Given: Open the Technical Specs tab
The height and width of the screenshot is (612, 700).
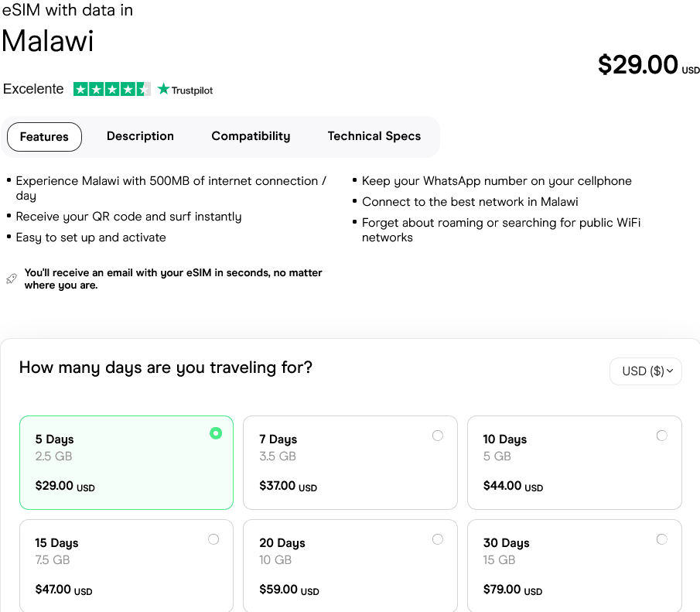Looking at the screenshot, I should tap(374, 136).
